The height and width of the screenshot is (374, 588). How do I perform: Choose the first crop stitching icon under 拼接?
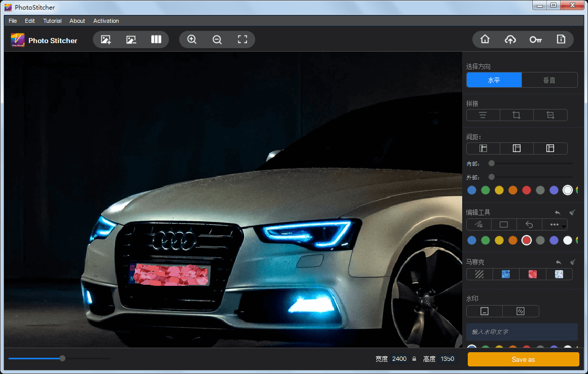(x=516, y=115)
